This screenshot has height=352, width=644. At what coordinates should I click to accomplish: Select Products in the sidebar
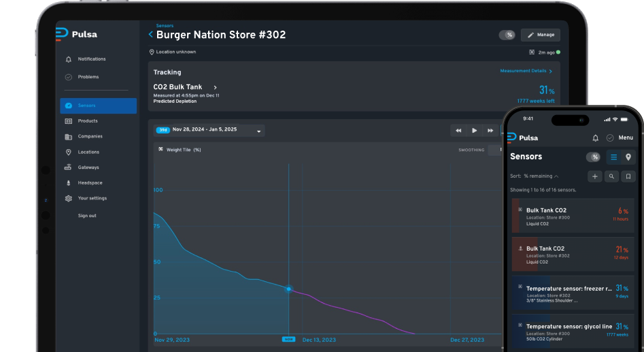[87, 121]
